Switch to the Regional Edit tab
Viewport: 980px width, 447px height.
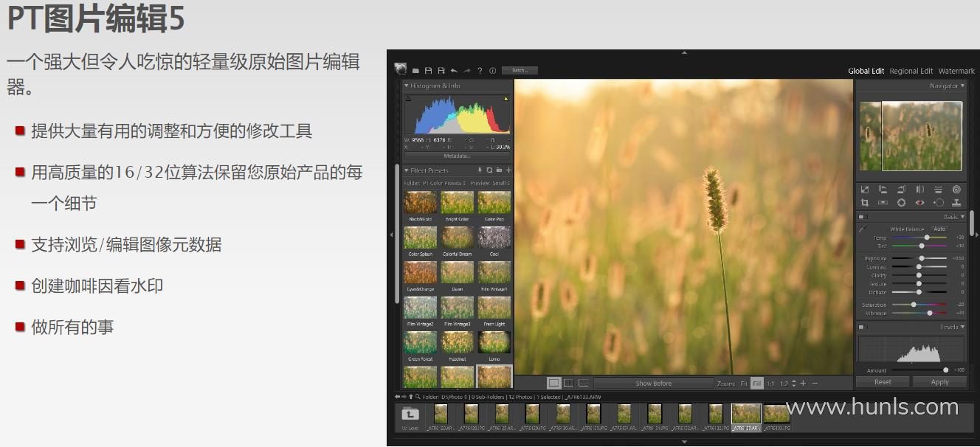[911, 71]
